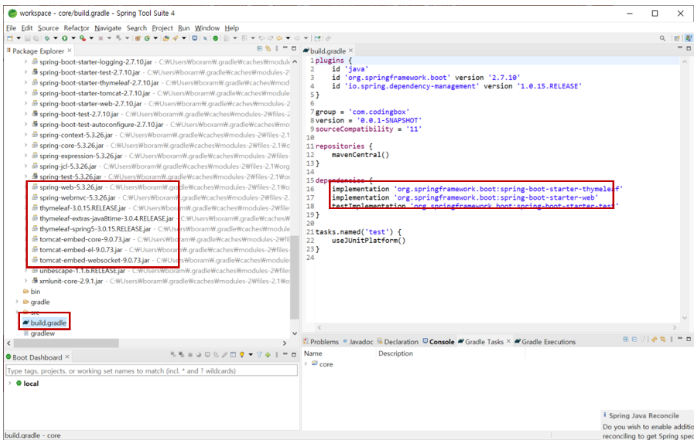This screenshot has width=700, height=444.
Task: Switch to the Console tab
Action: tap(438, 342)
